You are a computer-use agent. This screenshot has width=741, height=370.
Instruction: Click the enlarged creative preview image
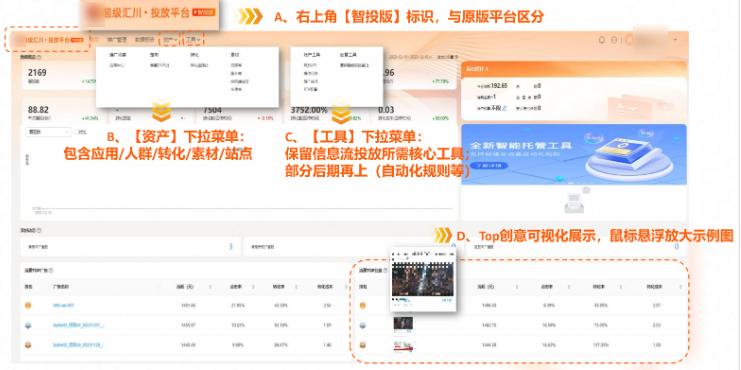(x=422, y=279)
